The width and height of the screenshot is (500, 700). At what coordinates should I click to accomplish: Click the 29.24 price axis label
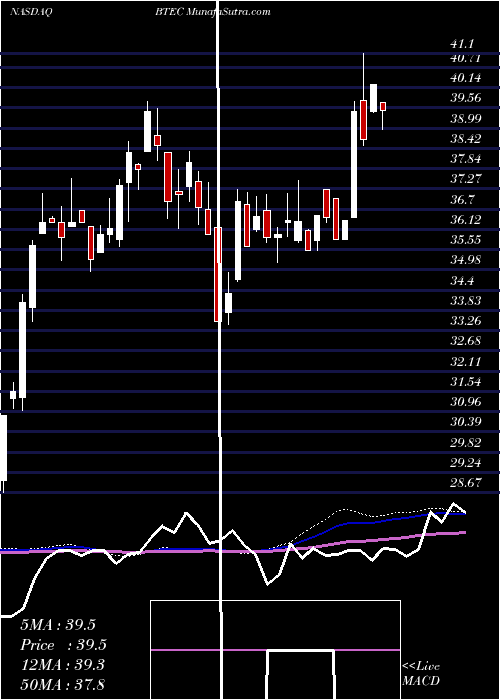pos(466,462)
